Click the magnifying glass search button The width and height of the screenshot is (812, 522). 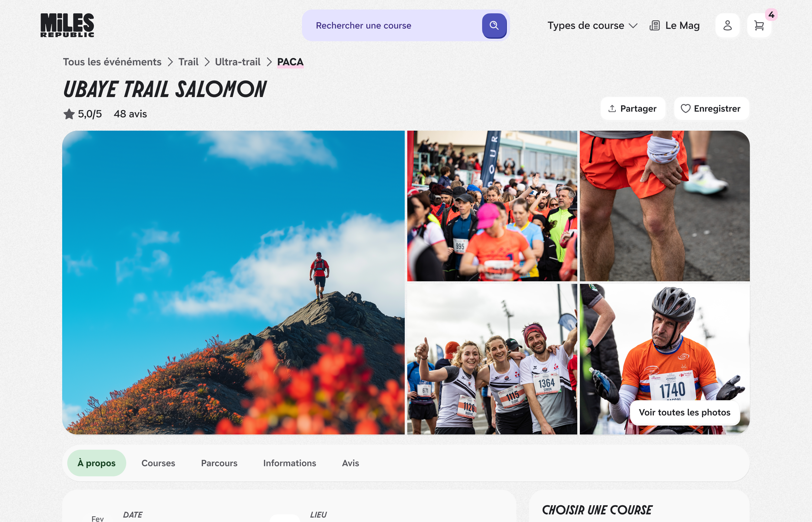pos(494,26)
